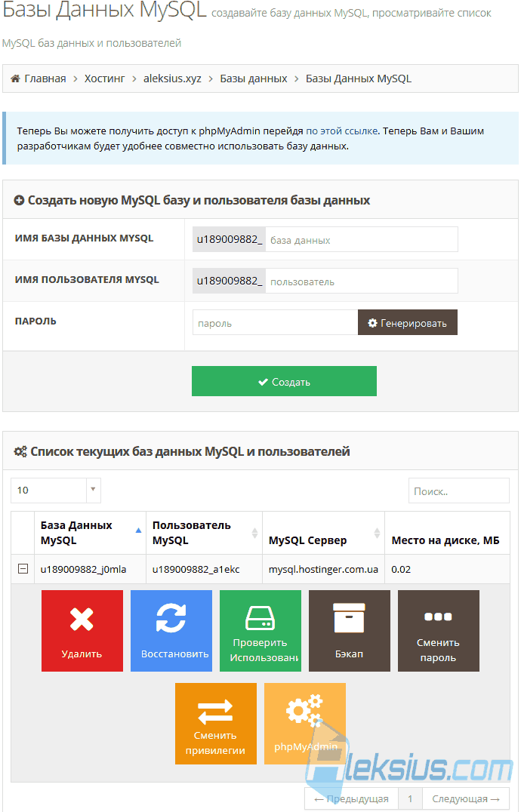Click the Генерировать password button
Image resolution: width=521 pixels, height=812 pixels.
tap(408, 323)
